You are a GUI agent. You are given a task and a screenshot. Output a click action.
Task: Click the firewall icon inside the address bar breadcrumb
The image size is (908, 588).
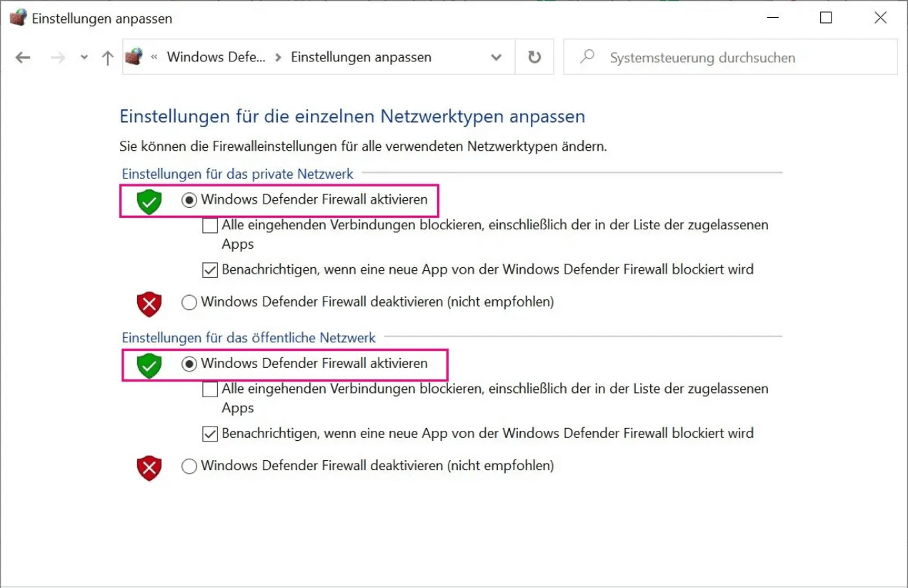[x=134, y=56]
